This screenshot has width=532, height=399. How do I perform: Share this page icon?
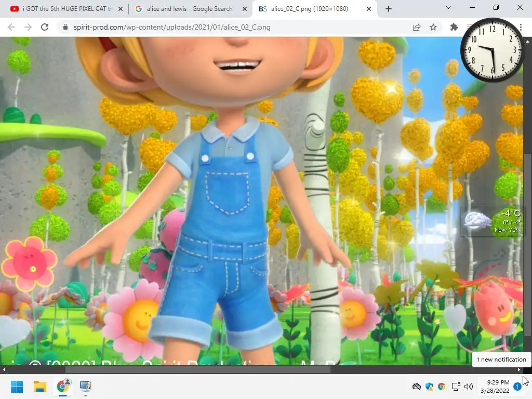pos(417,27)
